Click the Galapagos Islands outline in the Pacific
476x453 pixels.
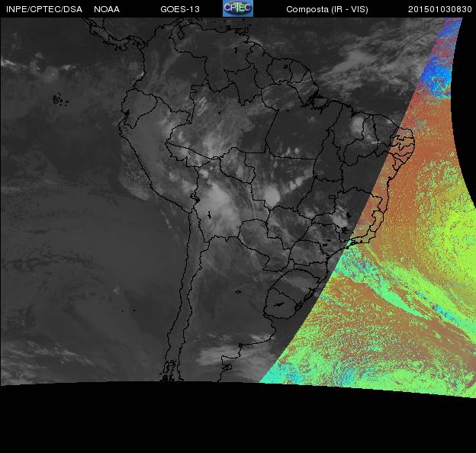60,100
